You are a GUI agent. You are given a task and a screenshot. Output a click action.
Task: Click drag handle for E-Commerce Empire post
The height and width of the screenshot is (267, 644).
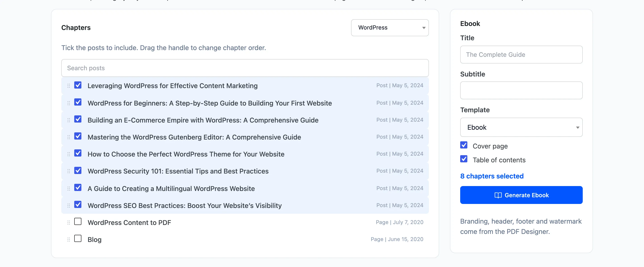pyautogui.click(x=68, y=120)
